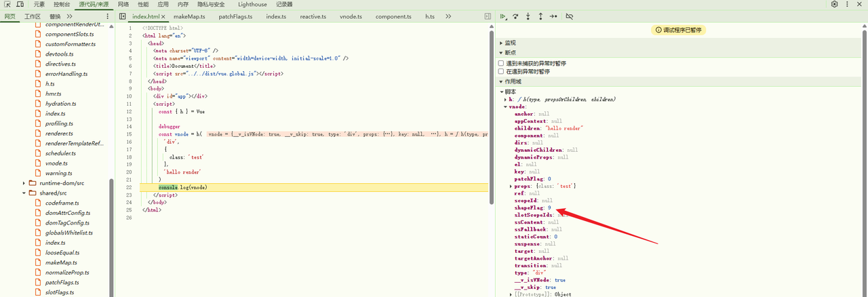Switch to vnode.ts editor tab
Screen dimensions: 868x297
point(351,16)
